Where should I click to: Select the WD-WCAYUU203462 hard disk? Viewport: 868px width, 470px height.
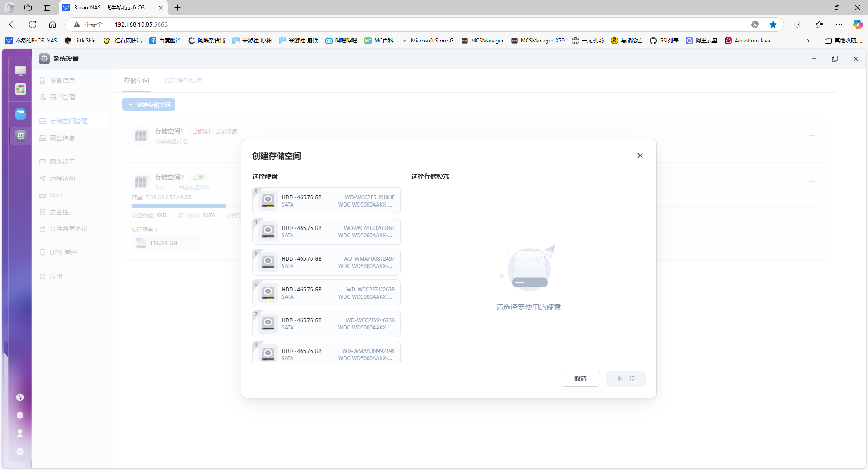click(x=326, y=231)
